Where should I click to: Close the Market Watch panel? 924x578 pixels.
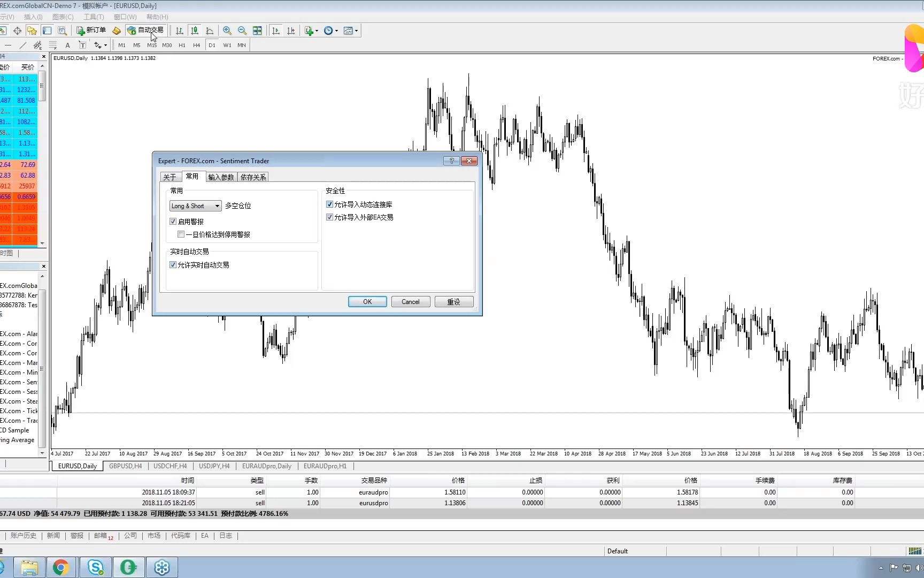pos(43,56)
